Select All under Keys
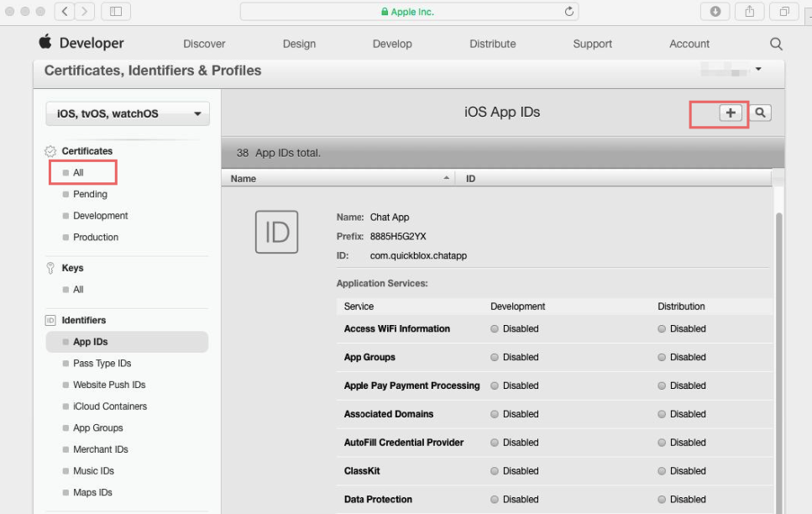Screen dimensions: 812x514 [x=78, y=290]
